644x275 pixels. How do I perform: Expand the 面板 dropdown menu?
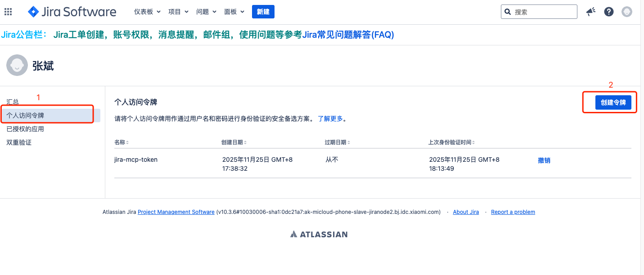click(234, 12)
